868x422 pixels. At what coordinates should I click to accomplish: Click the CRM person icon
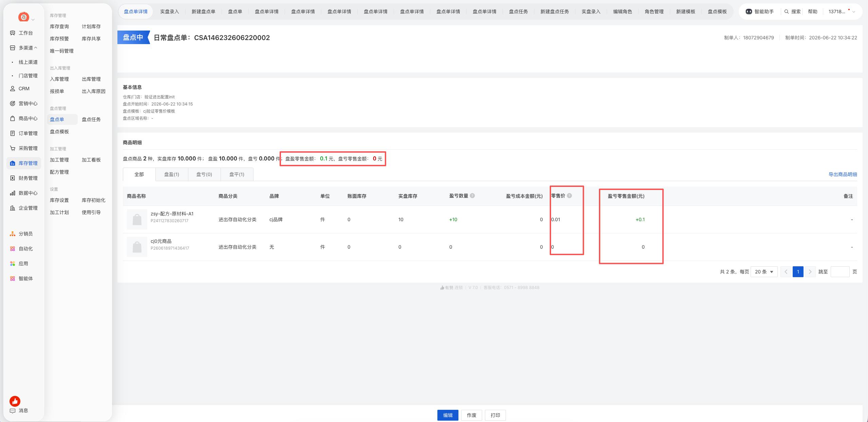pyautogui.click(x=13, y=89)
